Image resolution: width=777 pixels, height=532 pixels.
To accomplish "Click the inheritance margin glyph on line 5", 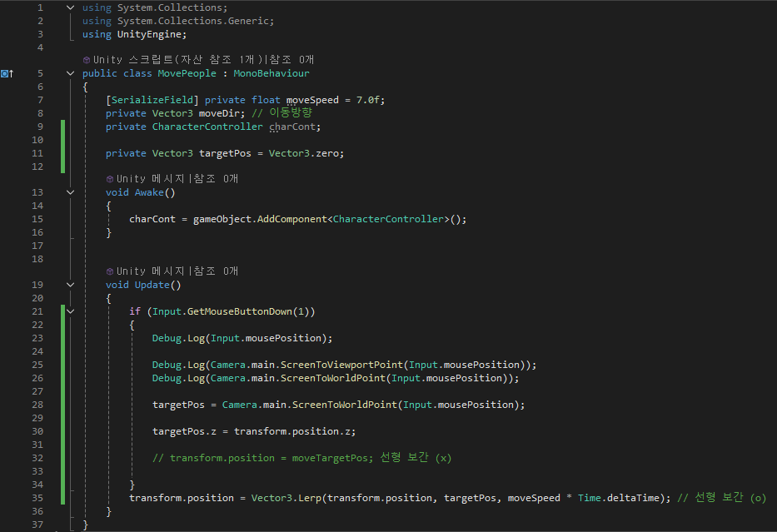I will click(7, 73).
